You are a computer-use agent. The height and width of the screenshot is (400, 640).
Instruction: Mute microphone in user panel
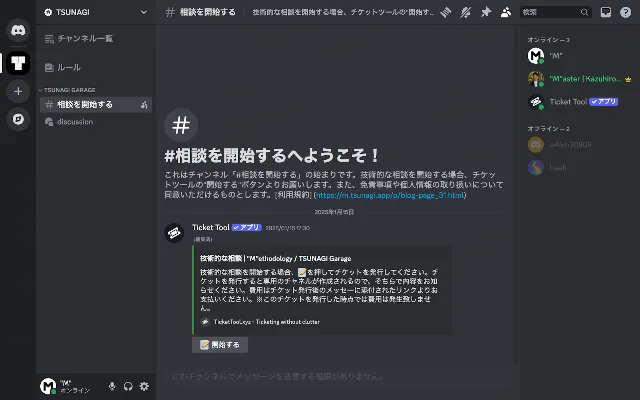(112, 386)
